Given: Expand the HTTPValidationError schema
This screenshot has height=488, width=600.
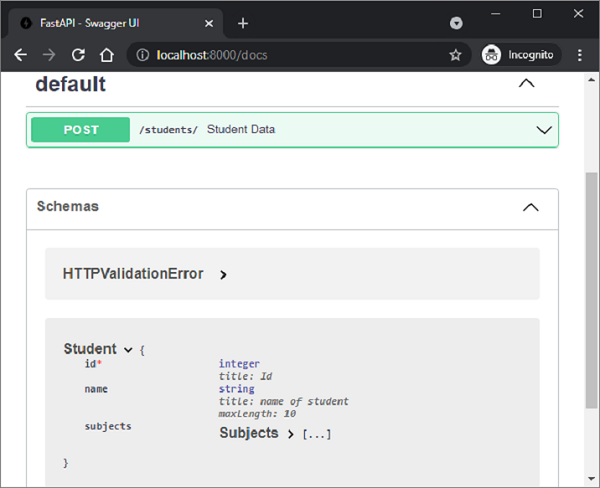Looking at the screenshot, I should click(223, 274).
